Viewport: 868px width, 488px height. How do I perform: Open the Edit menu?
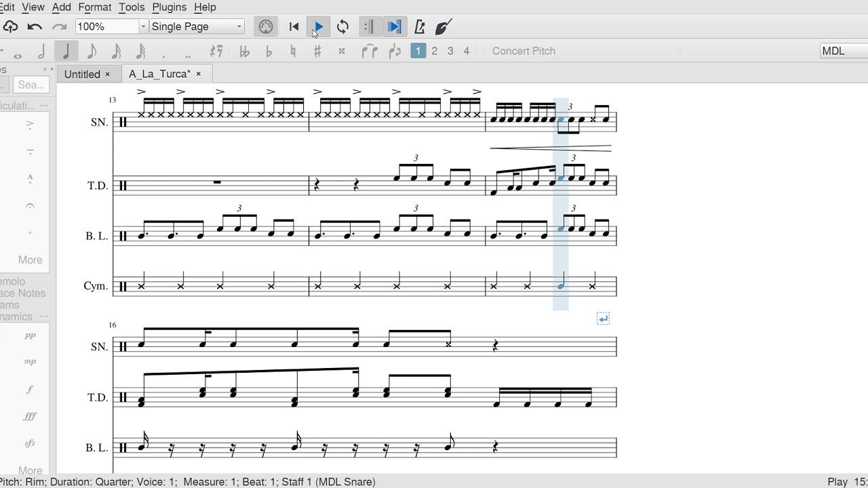coord(7,7)
